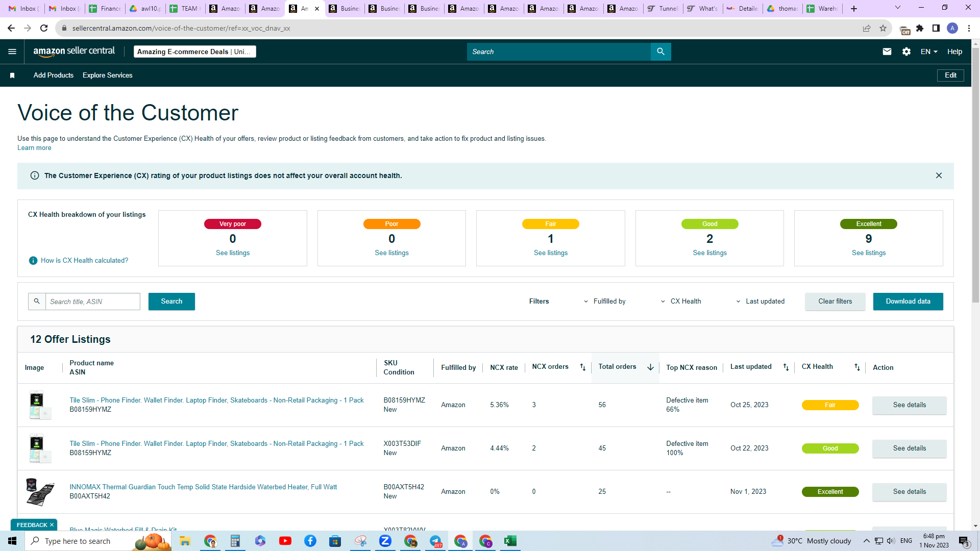Expand the Last updated filter dropdown
Viewport: 980px width, 551px height.
[x=760, y=302]
